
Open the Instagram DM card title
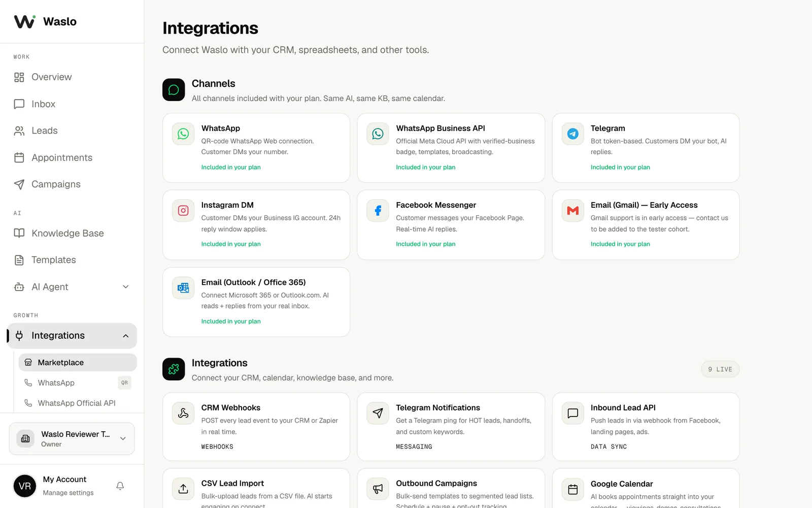coord(227,205)
